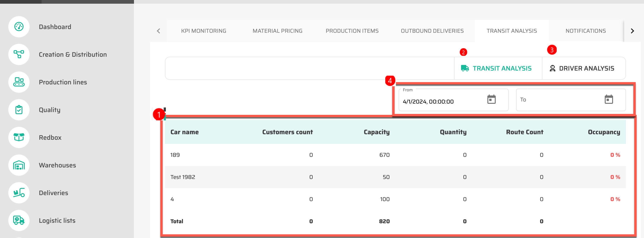Image resolution: width=644 pixels, height=238 pixels.
Task: Sort table by Occupancy column header
Action: point(604,132)
